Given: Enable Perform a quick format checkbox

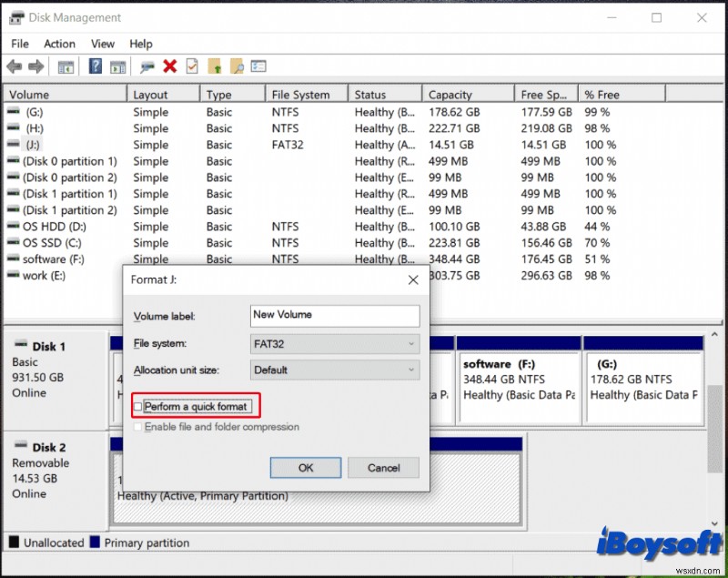Looking at the screenshot, I should (x=138, y=407).
